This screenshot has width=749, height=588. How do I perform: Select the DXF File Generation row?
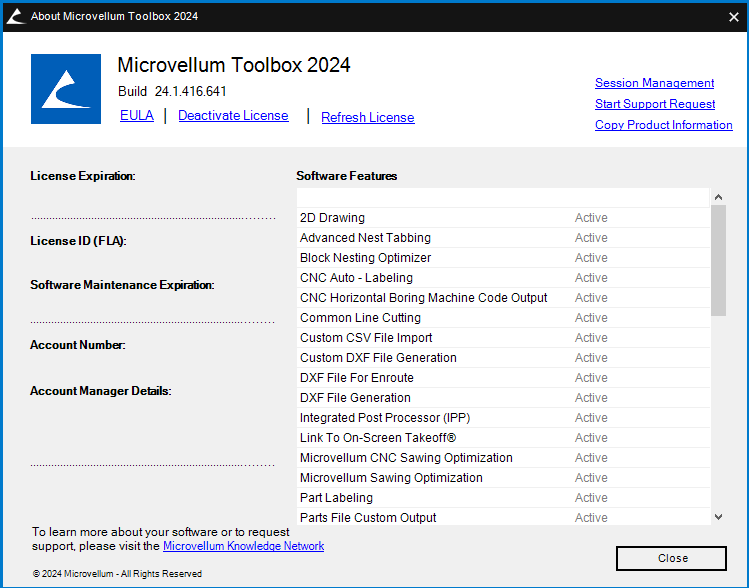503,398
